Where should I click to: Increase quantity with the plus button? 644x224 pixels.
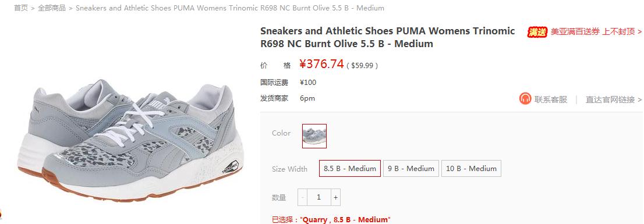point(335,197)
